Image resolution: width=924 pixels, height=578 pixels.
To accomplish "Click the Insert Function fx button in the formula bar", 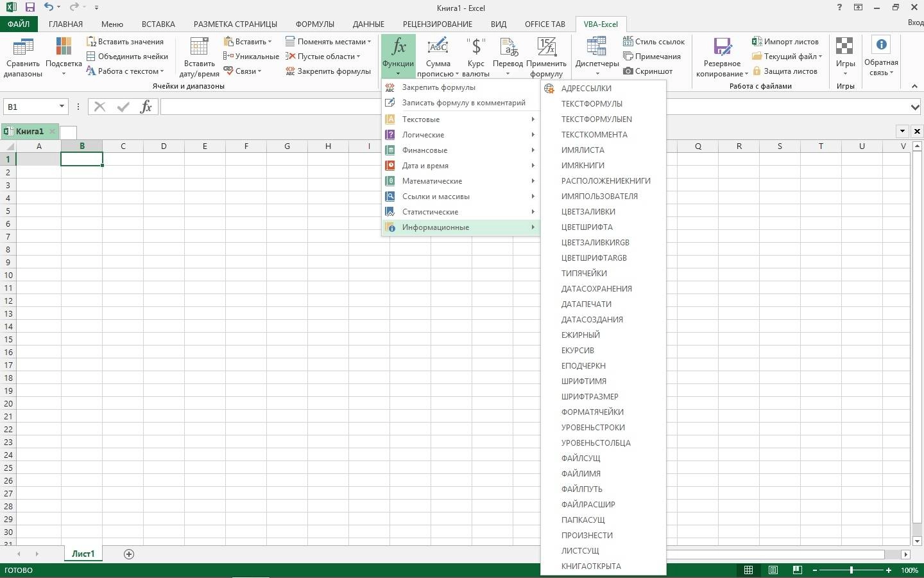I will [x=146, y=107].
